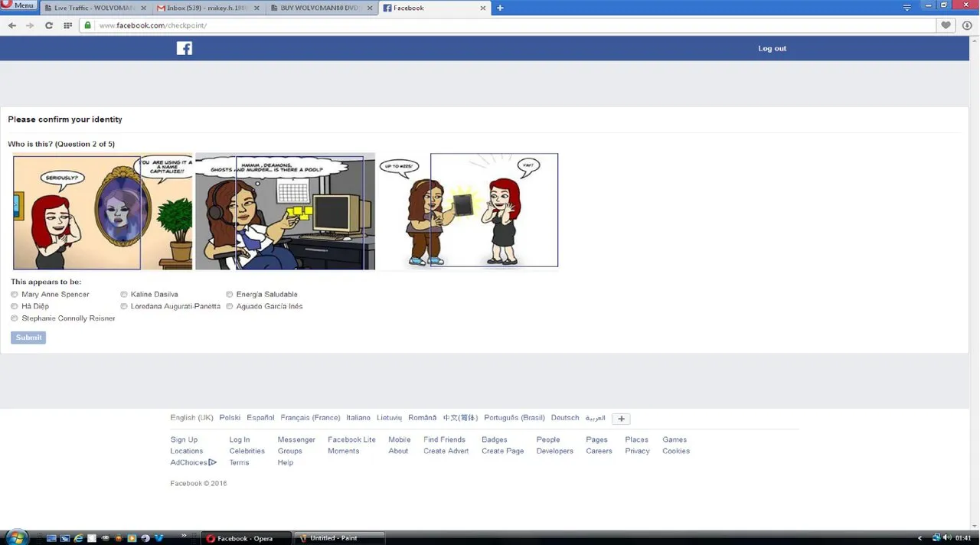
Task: Select Mary Anne Spencer radio option
Action: (x=15, y=294)
